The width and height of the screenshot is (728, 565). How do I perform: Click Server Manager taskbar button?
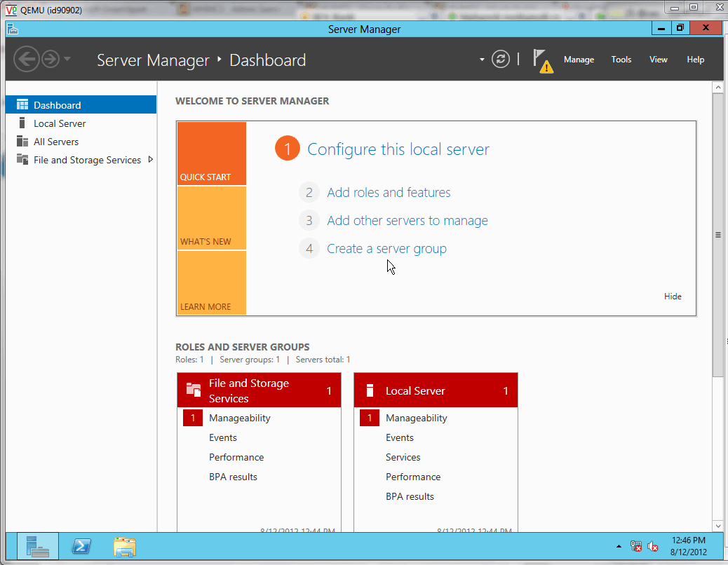click(x=38, y=547)
